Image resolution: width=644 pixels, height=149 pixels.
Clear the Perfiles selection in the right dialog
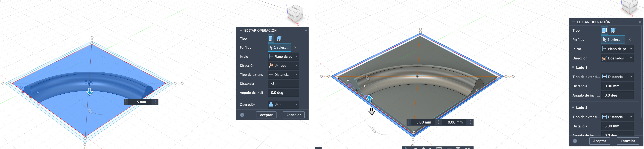tap(629, 40)
